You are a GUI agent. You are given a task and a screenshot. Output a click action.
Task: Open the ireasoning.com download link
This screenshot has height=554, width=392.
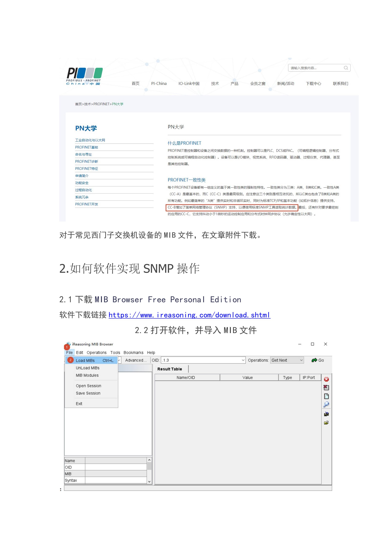(x=189, y=315)
